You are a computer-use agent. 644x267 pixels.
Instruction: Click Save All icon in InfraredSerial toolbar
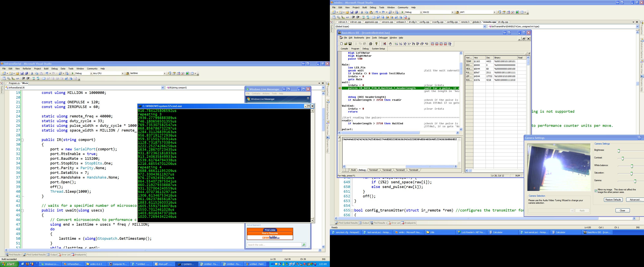(27, 73)
